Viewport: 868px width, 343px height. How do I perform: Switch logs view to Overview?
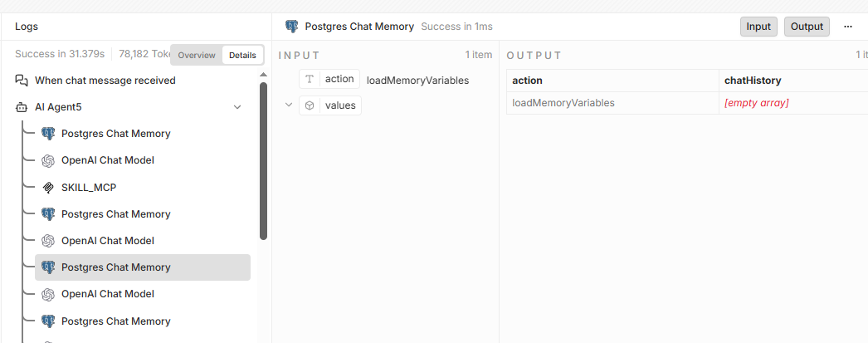point(197,55)
